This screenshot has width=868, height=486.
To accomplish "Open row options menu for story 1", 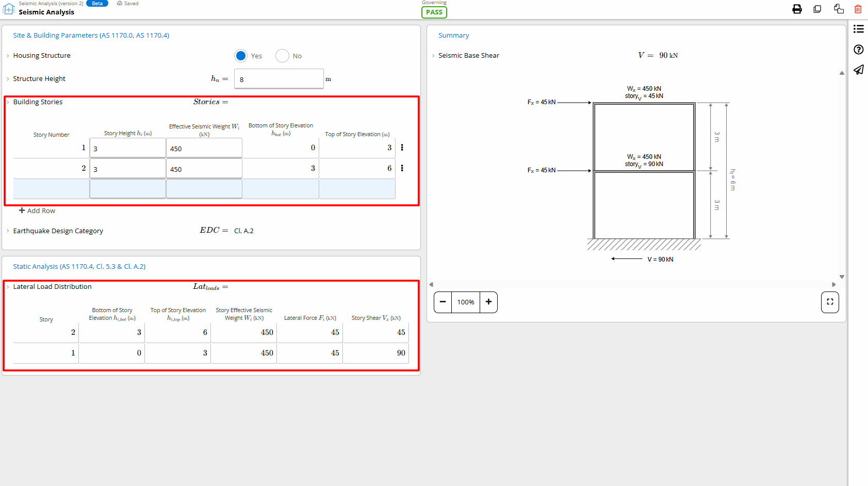I will (402, 148).
